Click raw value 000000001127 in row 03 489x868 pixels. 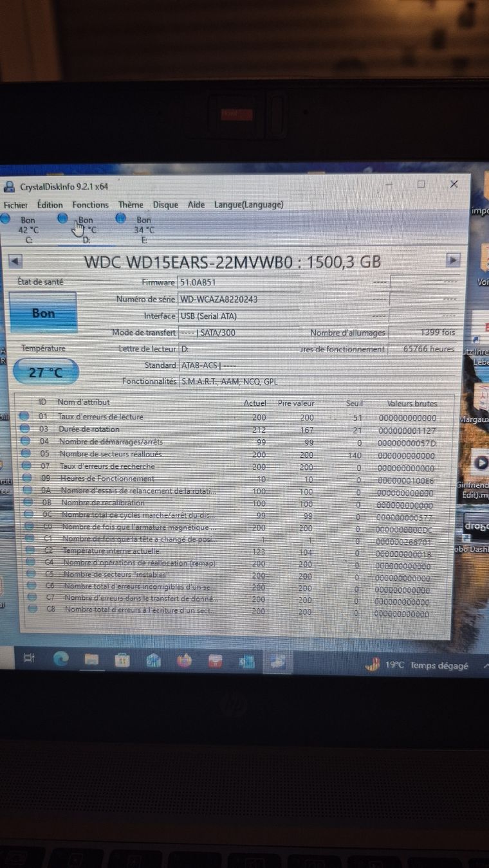point(407,431)
